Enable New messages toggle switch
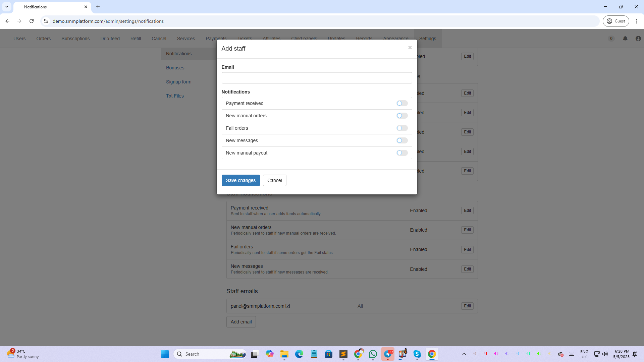Image resolution: width=644 pixels, height=362 pixels. point(402,140)
